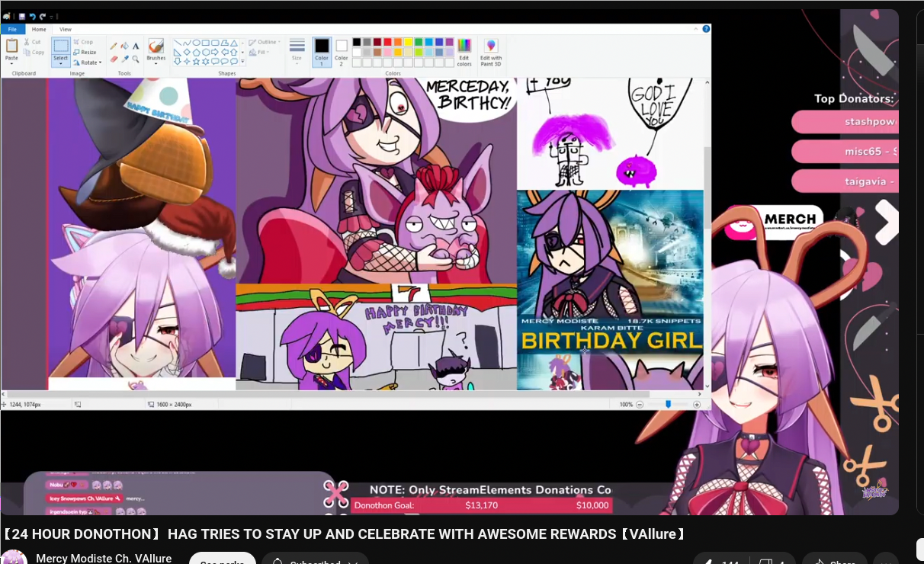Pick the Fill with color bucket tool
Screen dimensions: 924x564
click(x=125, y=46)
